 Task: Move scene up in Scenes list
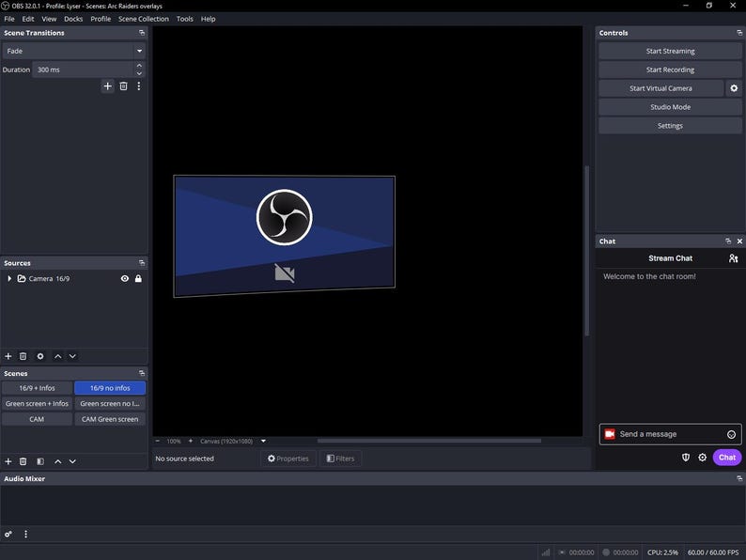57,461
